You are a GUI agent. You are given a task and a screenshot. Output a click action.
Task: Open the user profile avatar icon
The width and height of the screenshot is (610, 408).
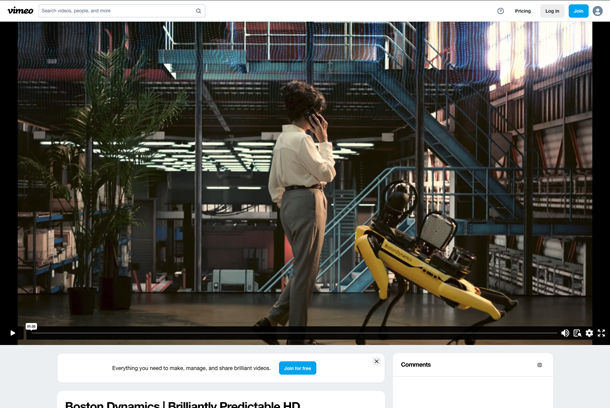[598, 11]
